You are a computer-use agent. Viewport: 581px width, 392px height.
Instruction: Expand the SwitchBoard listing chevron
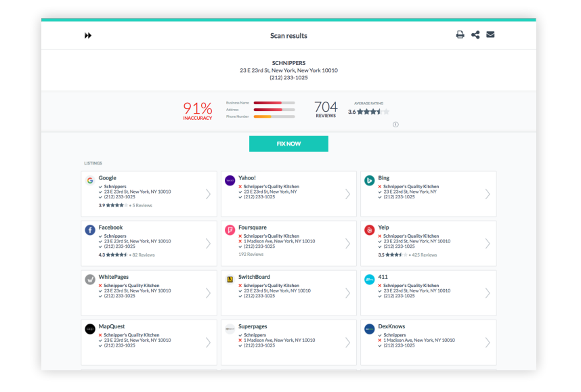click(347, 293)
